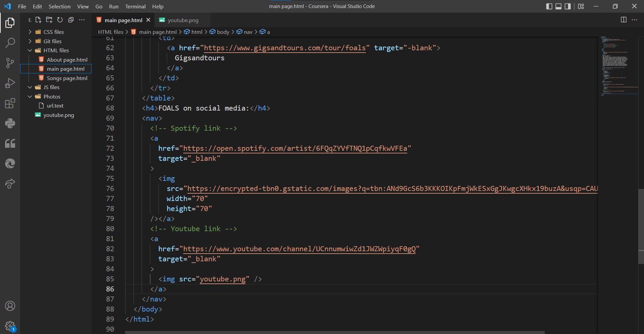Refresh the explorer file tree
Viewport: 644px width, 334px height.
pyautogui.click(x=60, y=20)
